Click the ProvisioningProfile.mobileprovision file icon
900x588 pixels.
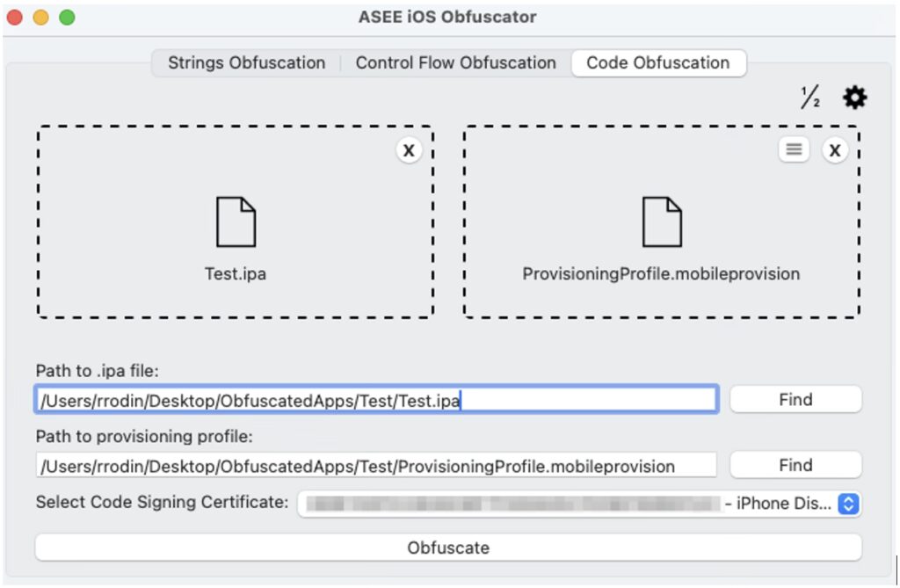point(662,221)
